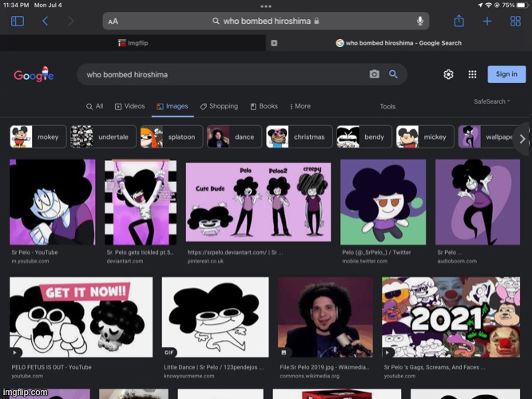Switch to the Videos tab
The image size is (532, 399).
coord(130,106)
